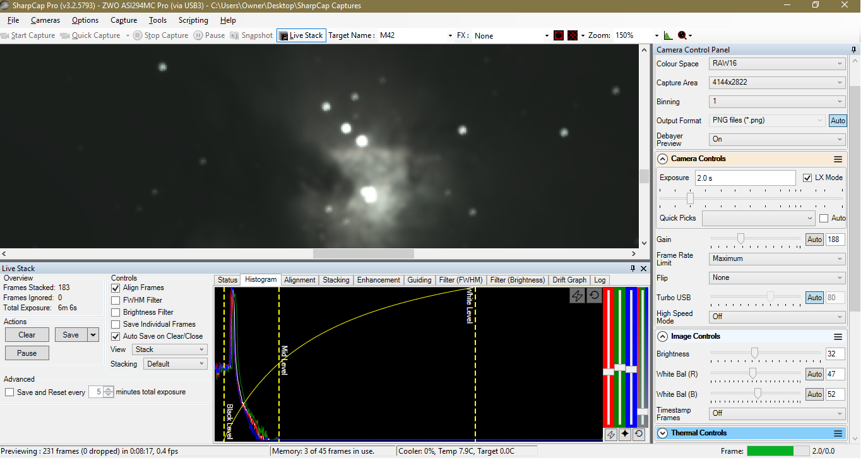Open the Debayer Preview dropdown
The height and width of the screenshot is (467, 868).
tap(777, 139)
